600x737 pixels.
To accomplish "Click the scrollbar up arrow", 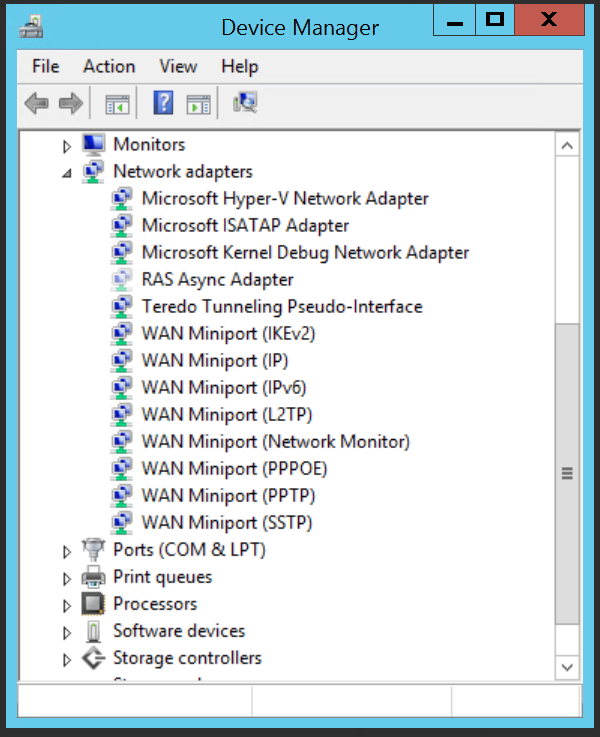I will (567, 146).
